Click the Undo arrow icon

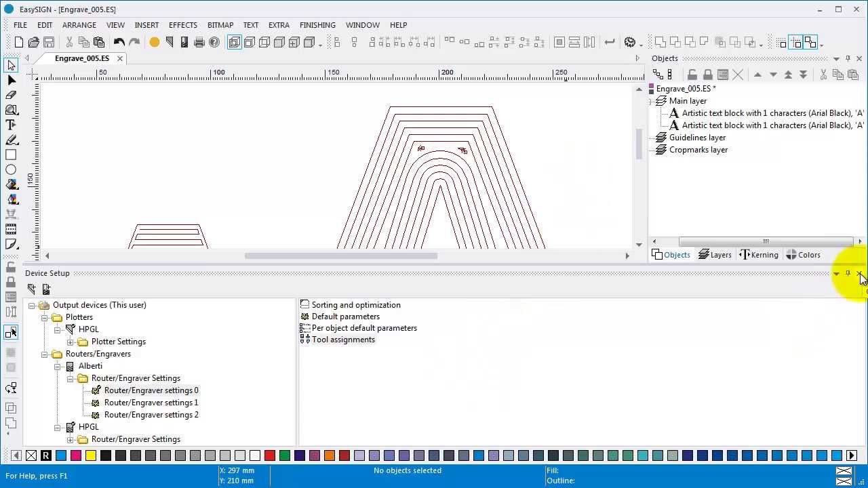click(x=119, y=43)
